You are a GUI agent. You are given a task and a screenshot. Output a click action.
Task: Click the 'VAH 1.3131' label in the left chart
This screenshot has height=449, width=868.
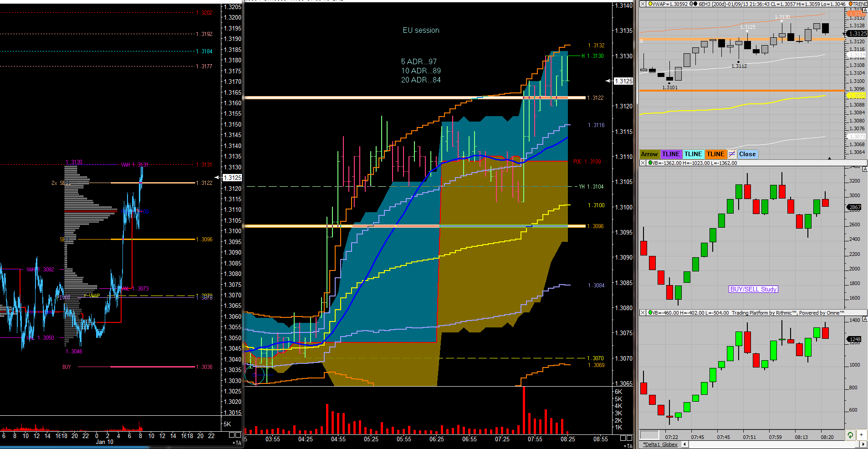pos(134,165)
